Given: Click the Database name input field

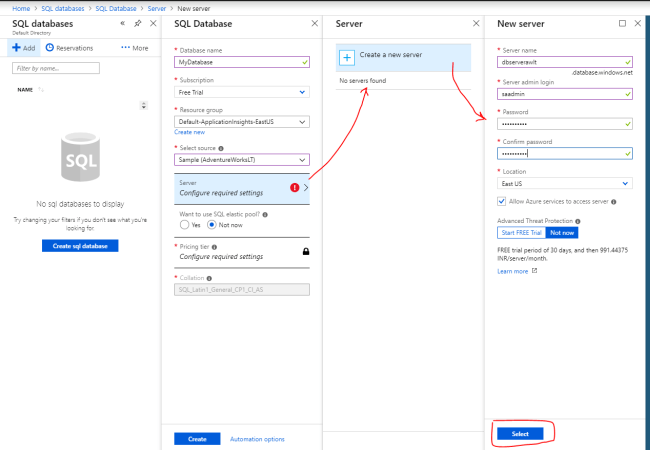Looking at the screenshot, I should (242, 62).
